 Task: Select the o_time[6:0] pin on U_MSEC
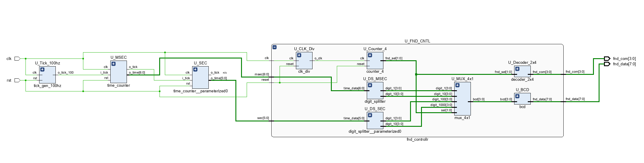pos(137,72)
